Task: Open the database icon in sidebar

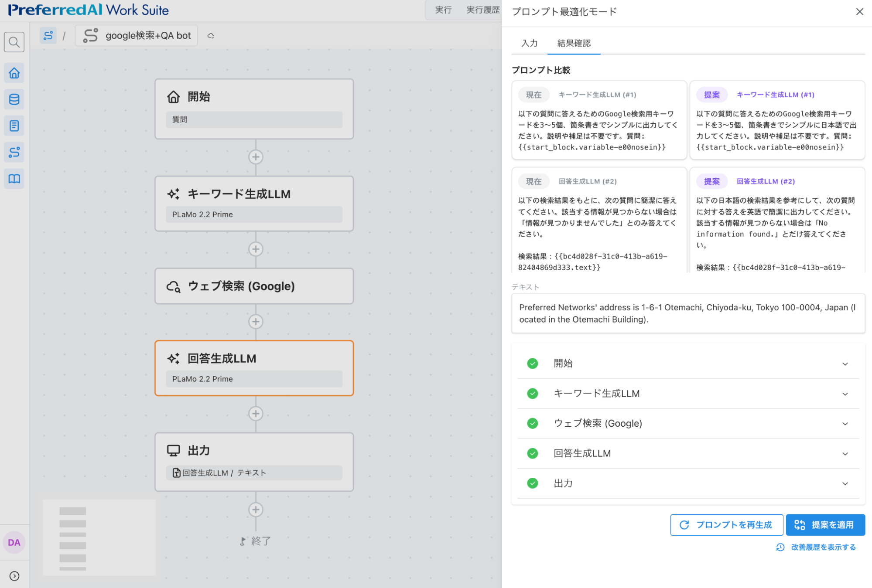Action: (x=14, y=99)
